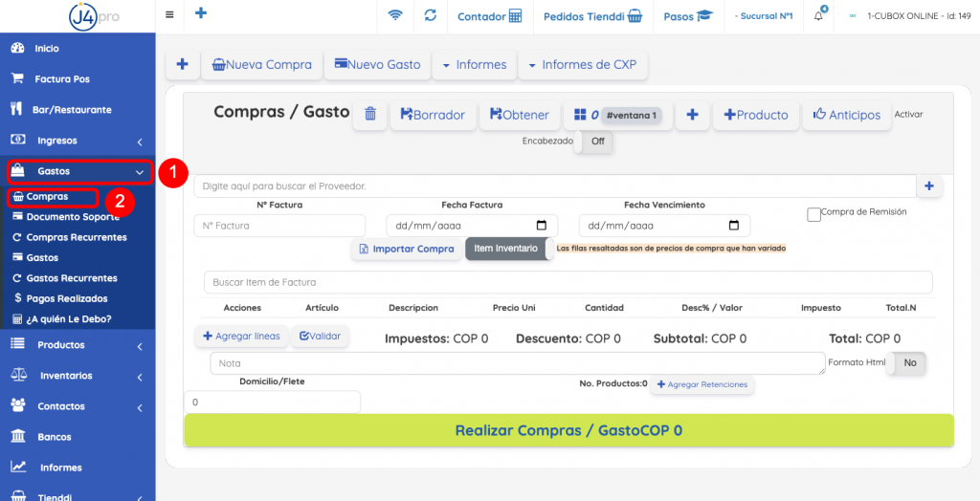
Task: Save purchase as Borrador
Action: [433, 115]
